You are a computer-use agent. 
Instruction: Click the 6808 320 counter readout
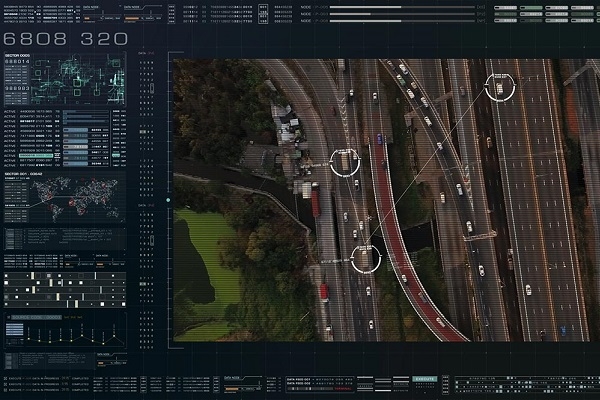point(67,39)
